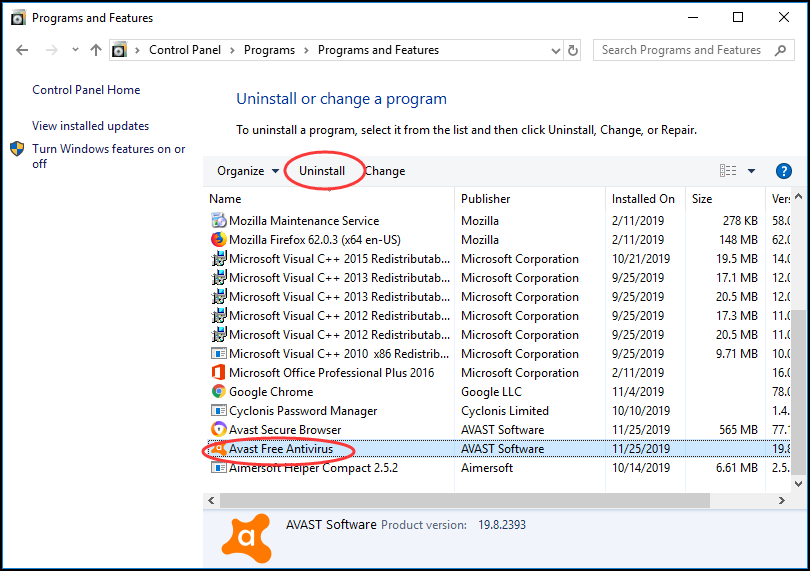Viewport: 810px width, 571px height.
Task: Select Google Chrome program name
Action: click(x=271, y=392)
